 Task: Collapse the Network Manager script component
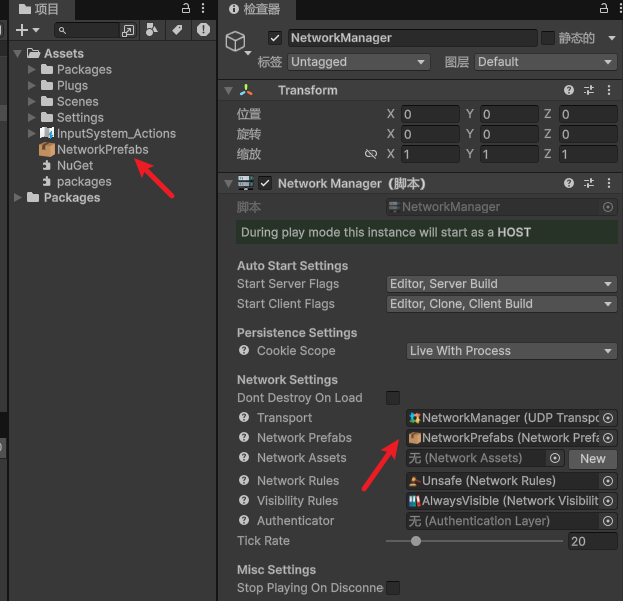coord(228,184)
